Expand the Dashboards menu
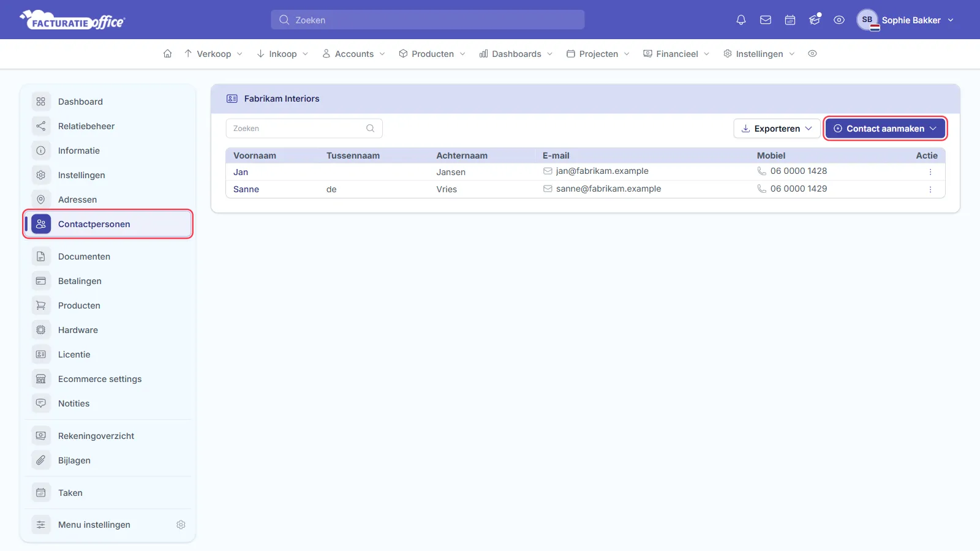Image resolution: width=980 pixels, height=551 pixels. [x=516, y=54]
